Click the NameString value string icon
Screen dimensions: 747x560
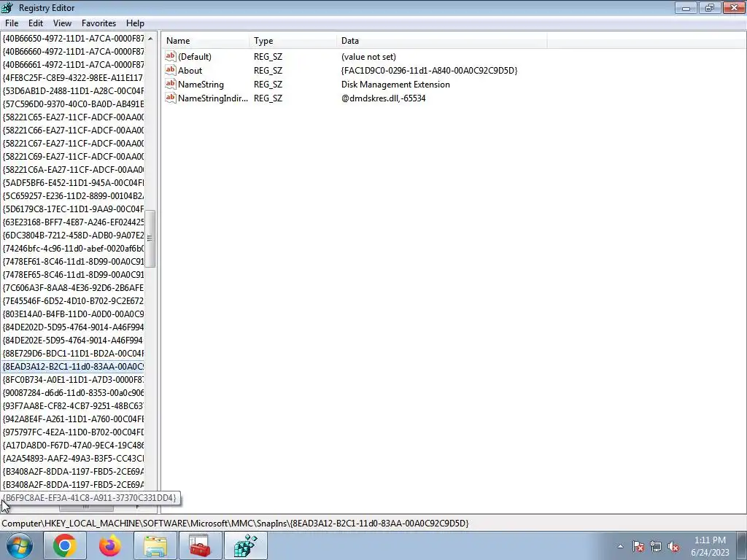pyautogui.click(x=171, y=84)
